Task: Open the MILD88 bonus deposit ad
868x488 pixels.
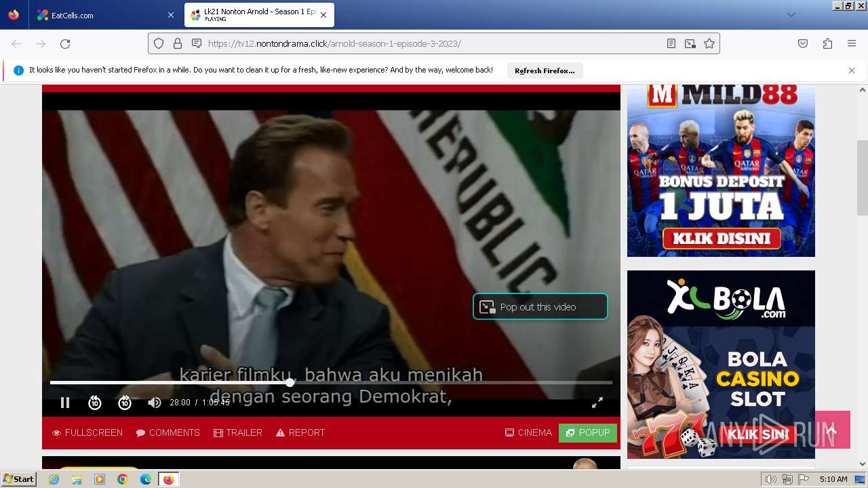Action: coord(721,169)
